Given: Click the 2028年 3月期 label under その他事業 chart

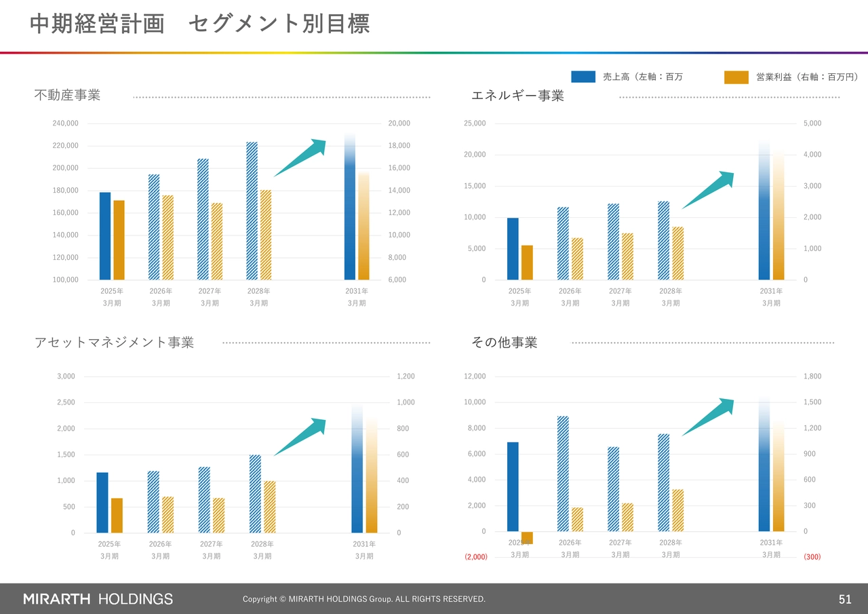Looking at the screenshot, I should [x=671, y=549].
